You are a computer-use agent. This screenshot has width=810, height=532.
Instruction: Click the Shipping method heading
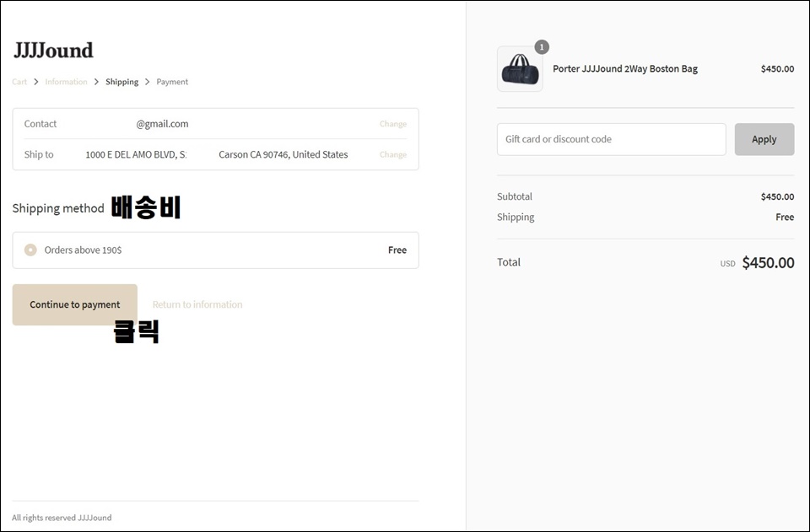point(58,208)
